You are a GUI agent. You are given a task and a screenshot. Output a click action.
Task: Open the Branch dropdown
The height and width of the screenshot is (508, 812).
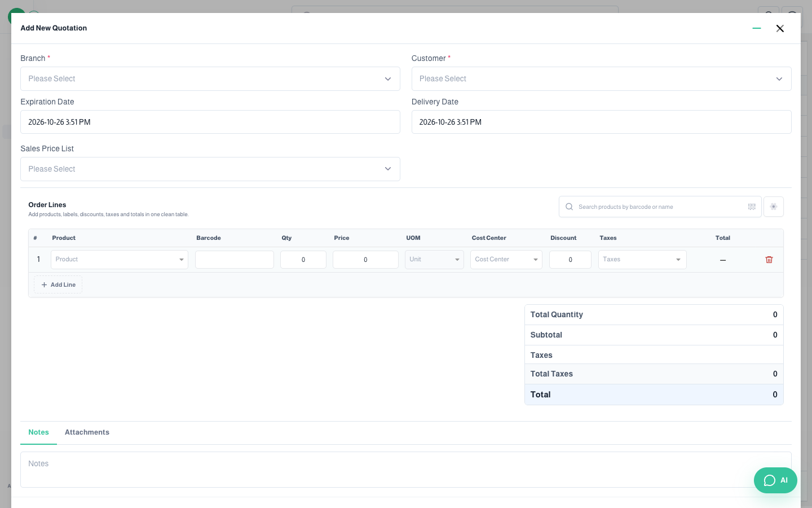pos(210,79)
